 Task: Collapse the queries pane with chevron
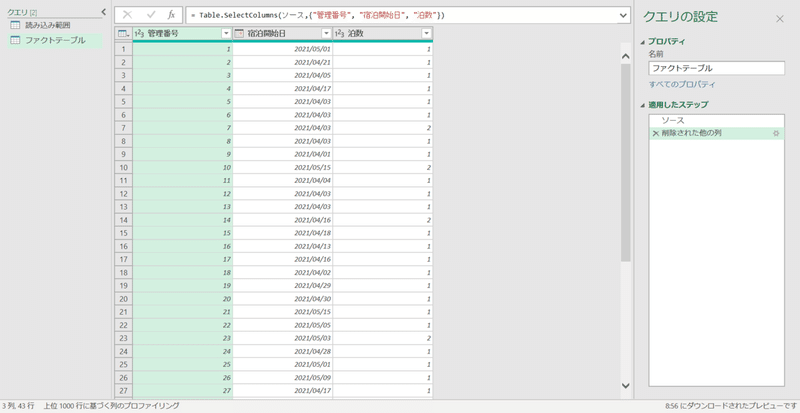coord(104,12)
